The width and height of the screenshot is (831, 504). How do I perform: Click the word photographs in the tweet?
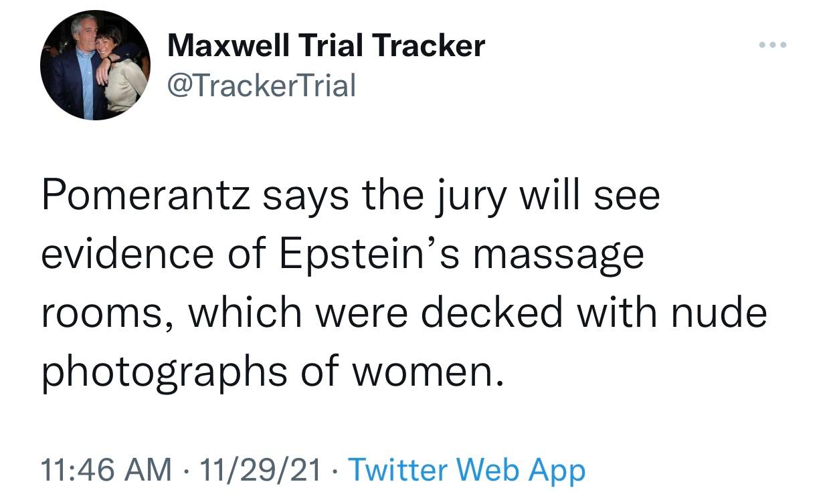163,374
